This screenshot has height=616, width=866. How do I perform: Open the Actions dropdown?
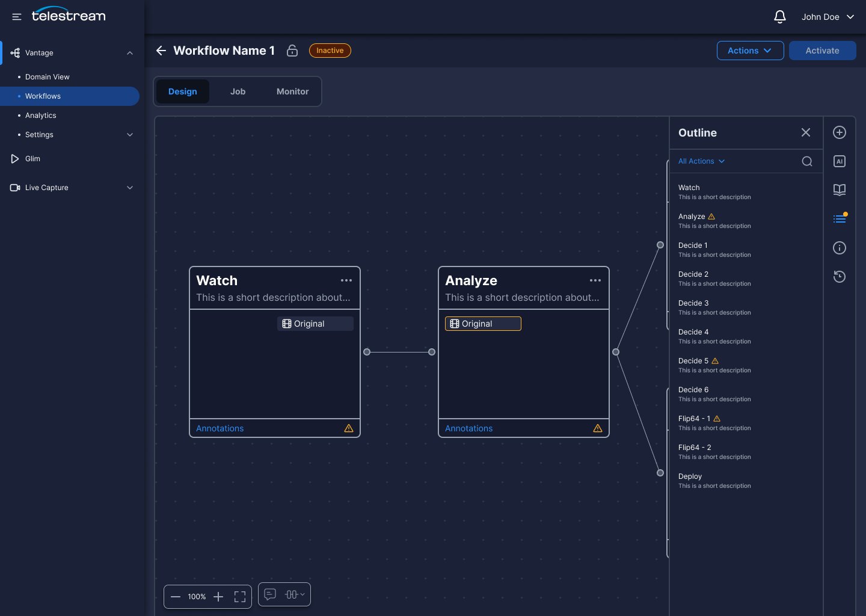[x=750, y=51]
